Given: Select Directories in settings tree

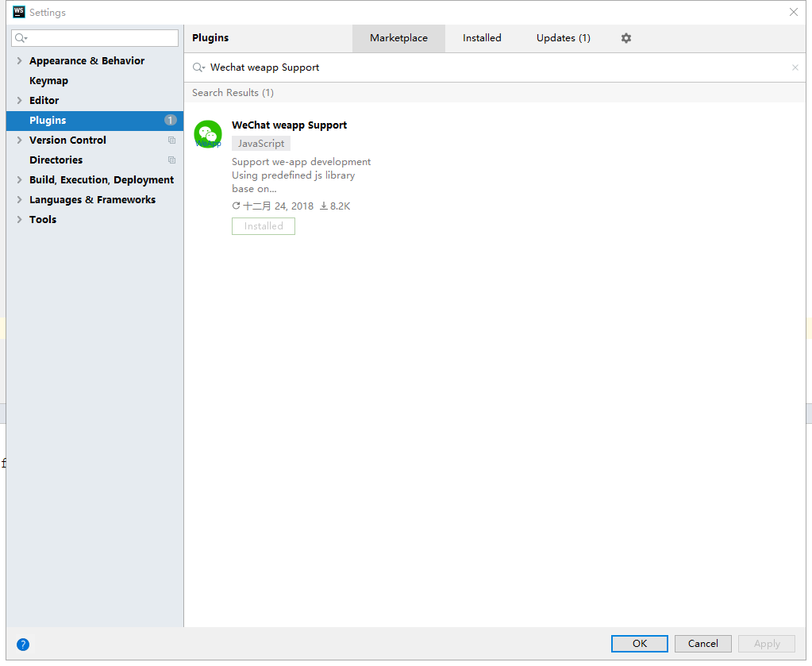Looking at the screenshot, I should coord(56,160).
